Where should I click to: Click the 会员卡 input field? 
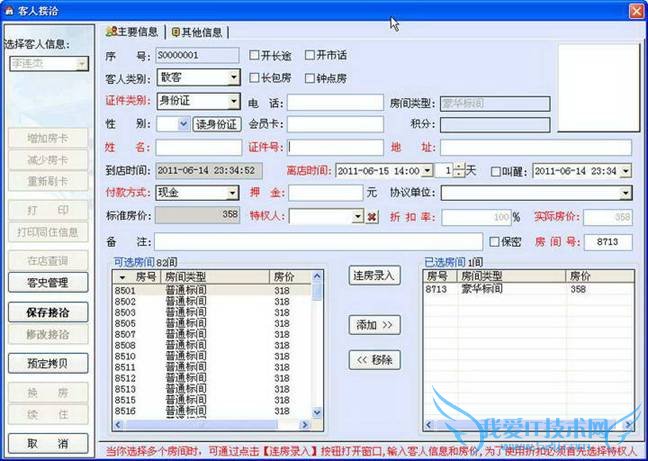tap(335, 124)
